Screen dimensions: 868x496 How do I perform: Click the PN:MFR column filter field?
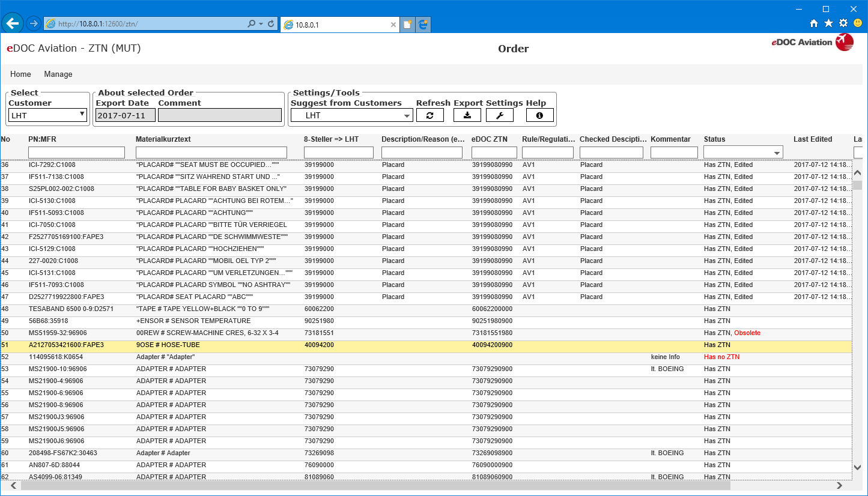76,153
